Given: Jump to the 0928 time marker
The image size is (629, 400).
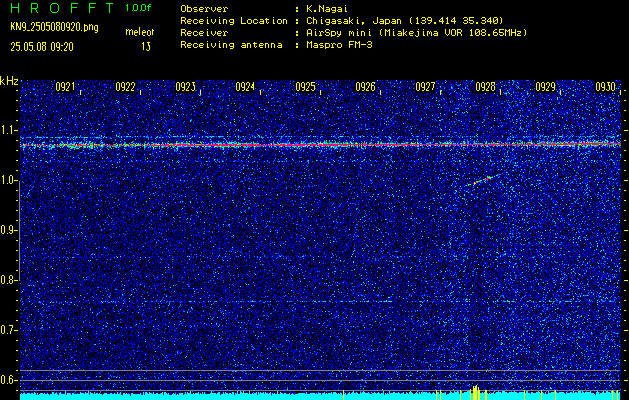Looking at the screenshot, I should (x=485, y=87).
